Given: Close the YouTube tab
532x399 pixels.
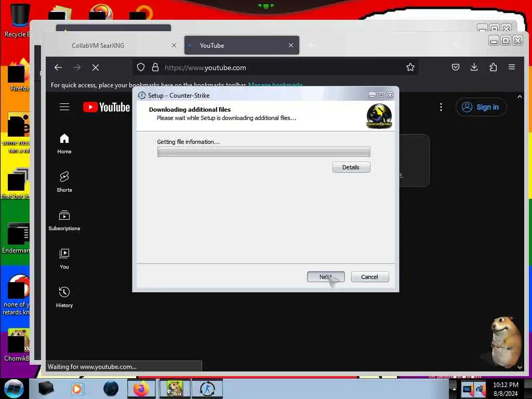Looking at the screenshot, I should 291,45.
